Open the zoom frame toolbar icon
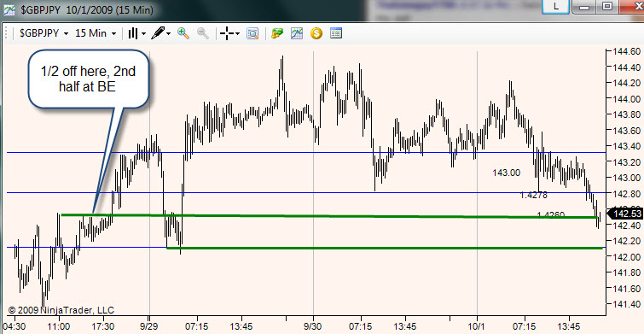644x334 pixels. click(252, 33)
